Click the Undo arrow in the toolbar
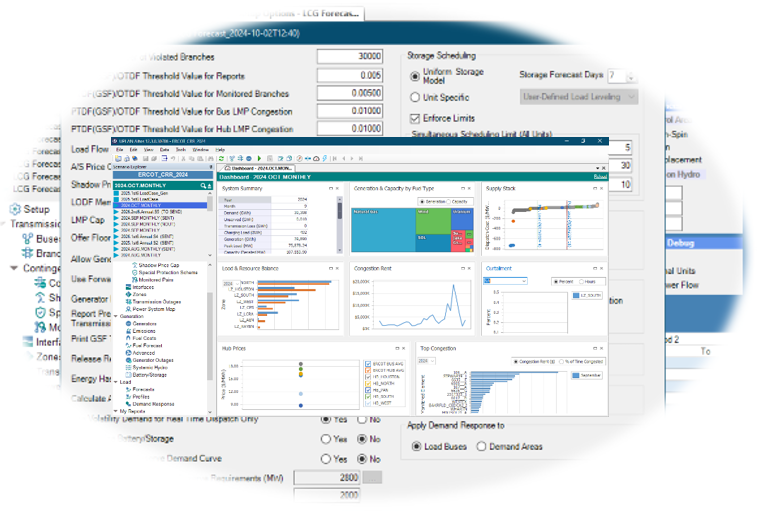The height and width of the screenshot is (515, 764). [173, 158]
